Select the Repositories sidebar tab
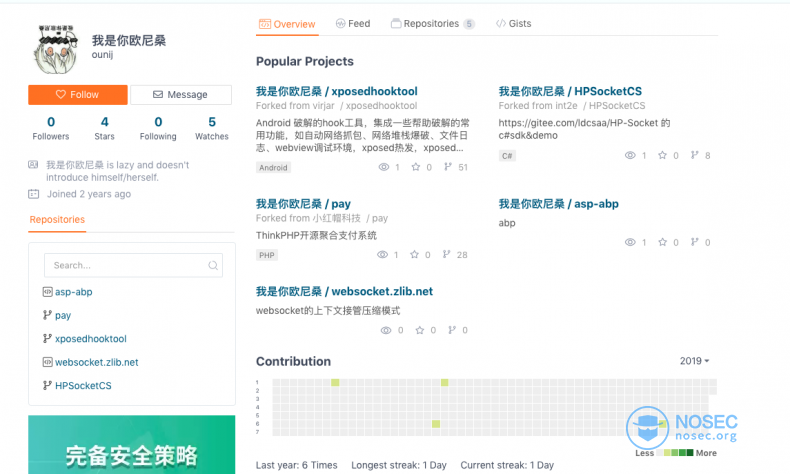 pyautogui.click(x=57, y=220)
